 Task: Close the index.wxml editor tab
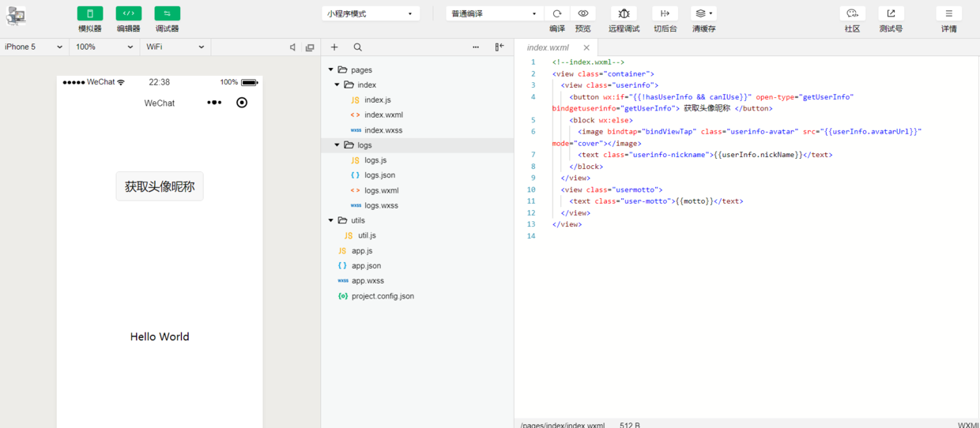tap(586, 47)
